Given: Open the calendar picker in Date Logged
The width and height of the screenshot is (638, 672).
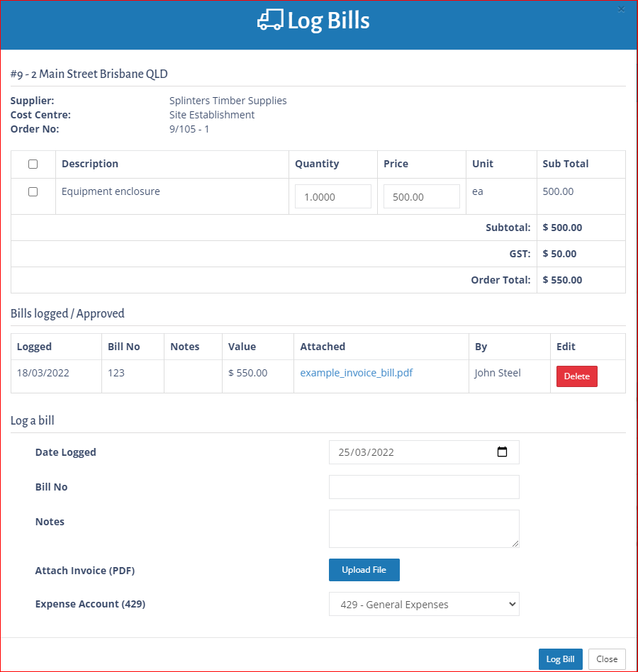Looking at the screenshot, I should [x=502, y=452].
